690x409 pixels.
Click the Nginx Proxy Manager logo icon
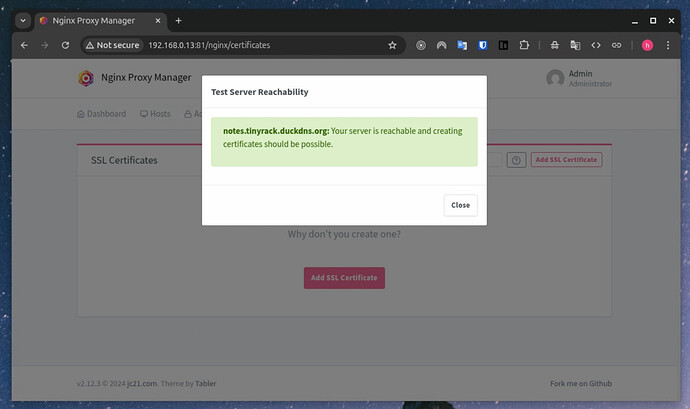pyautogui.click(x=86, y=78)
